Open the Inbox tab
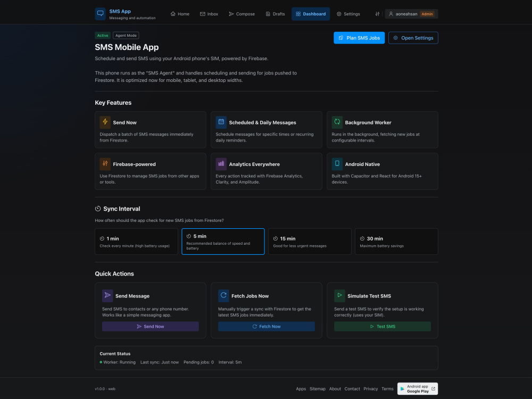The height and width of the screenshot is (399, 532). 209,14
